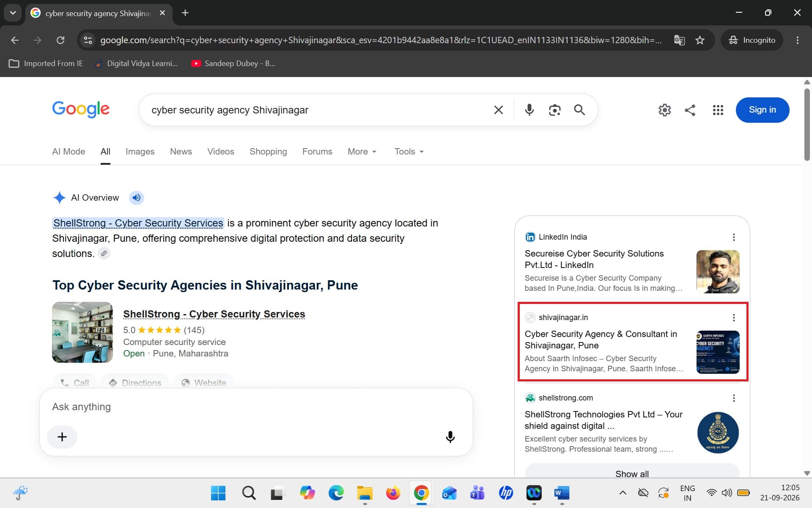The image size is (812, 508).
Task: Open the translate page icon in address bar
Action: pyautogui.click(x=679, y=40)
